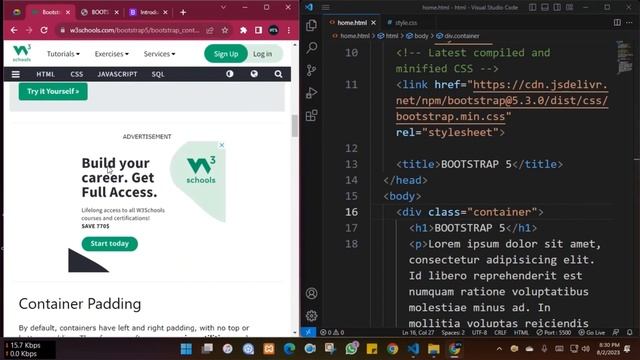Open HTML in W3Schools topnav
Viewport: 640px width, 360px height.
click(45, 74)
